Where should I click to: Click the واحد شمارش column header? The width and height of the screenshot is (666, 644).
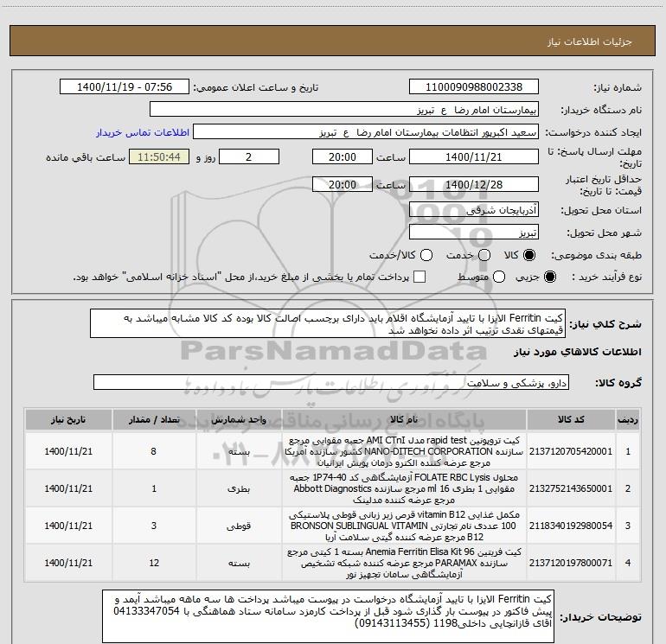[x=239, y=419]
